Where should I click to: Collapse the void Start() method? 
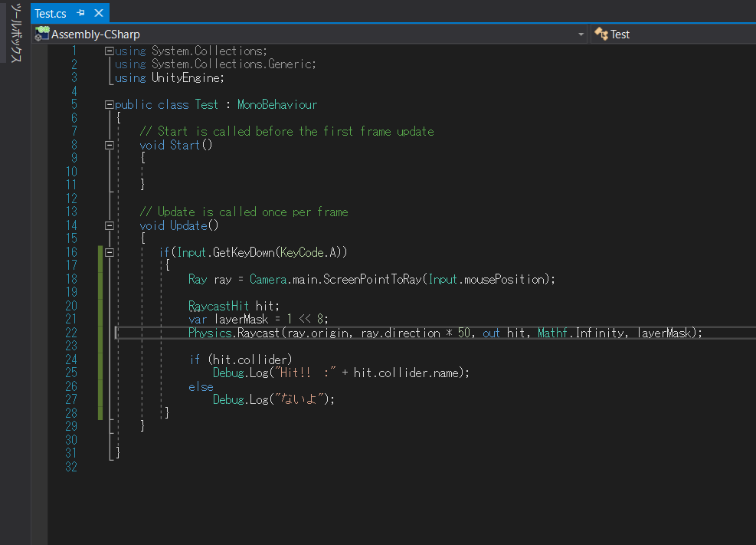click(x=110, y=145)
